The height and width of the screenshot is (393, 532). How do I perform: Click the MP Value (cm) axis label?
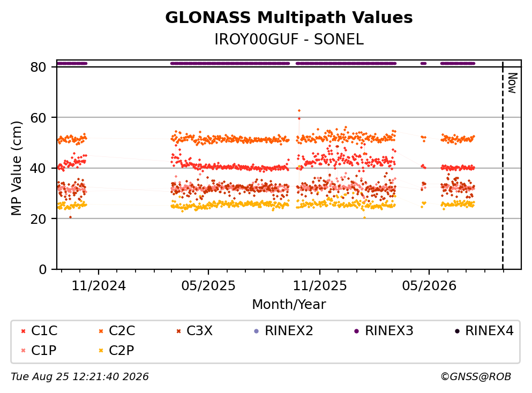(x=16, y=168)
